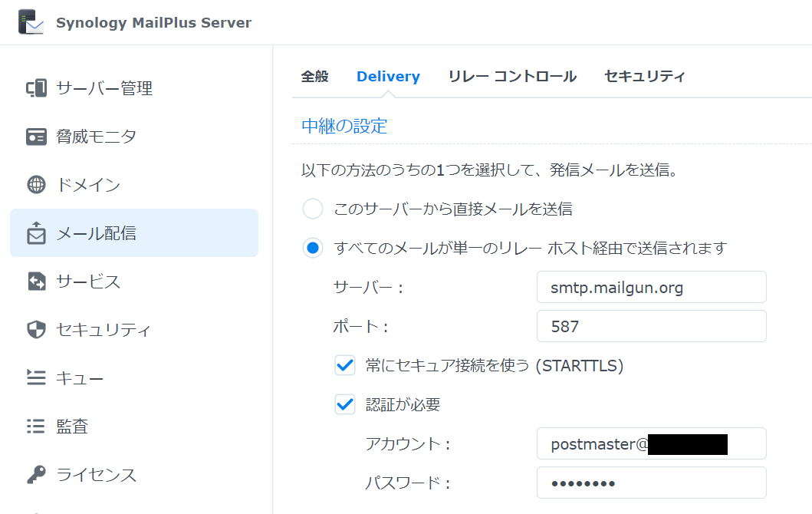Click the ポート field showing 587

[652, 327]
